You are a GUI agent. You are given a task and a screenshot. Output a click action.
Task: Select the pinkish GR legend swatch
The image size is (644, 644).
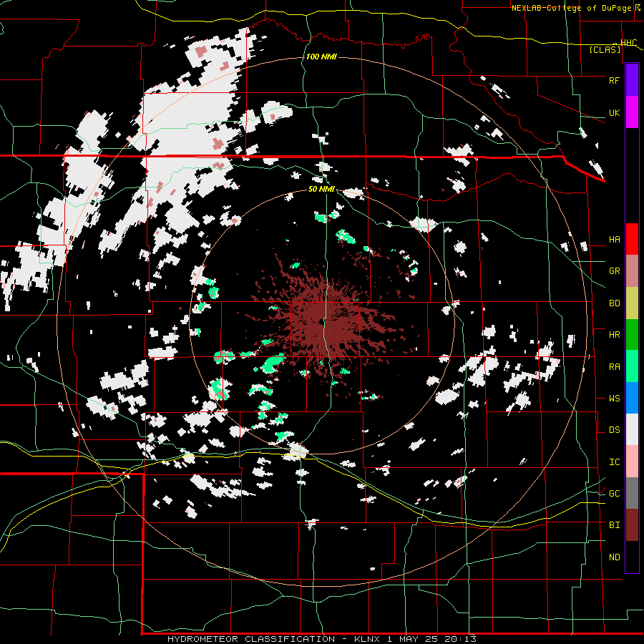tap(632, 271)
